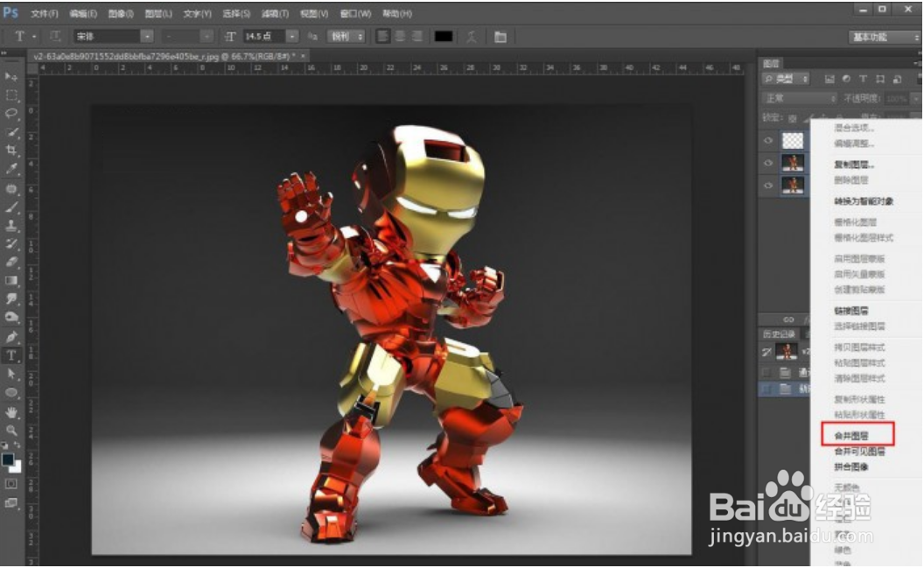Image resolution: width=924 pixels, height=568 pixels.
Task: Select the Move tool
Action: click(11, 77)
